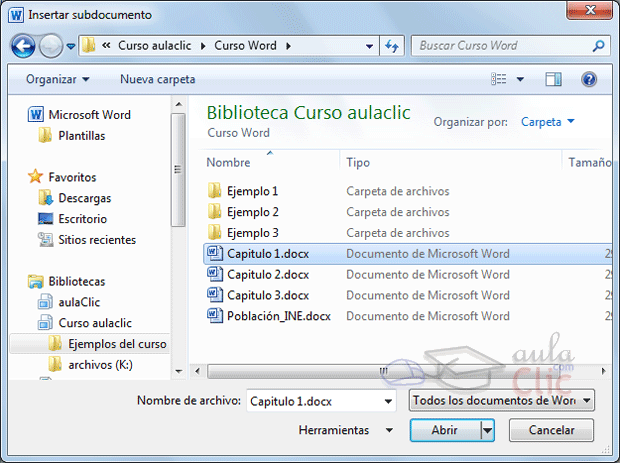Click the magnifier search icon
The image size is (620, 463).
599,46
